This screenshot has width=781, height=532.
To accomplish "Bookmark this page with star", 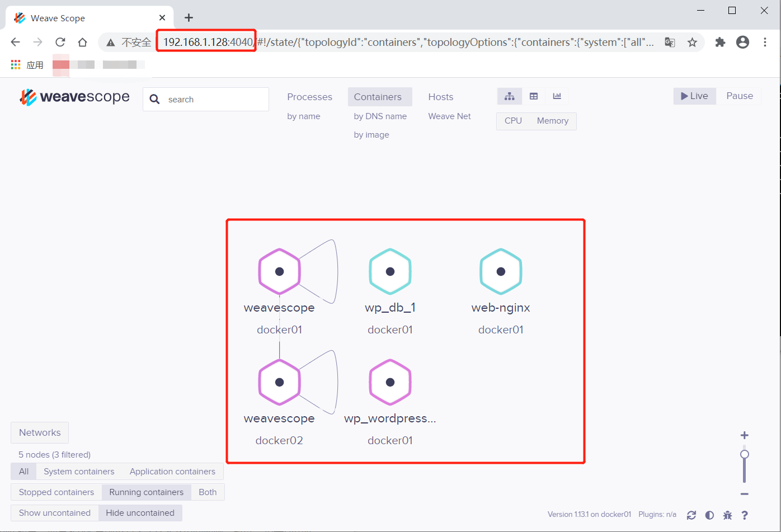I will point(692,42).
